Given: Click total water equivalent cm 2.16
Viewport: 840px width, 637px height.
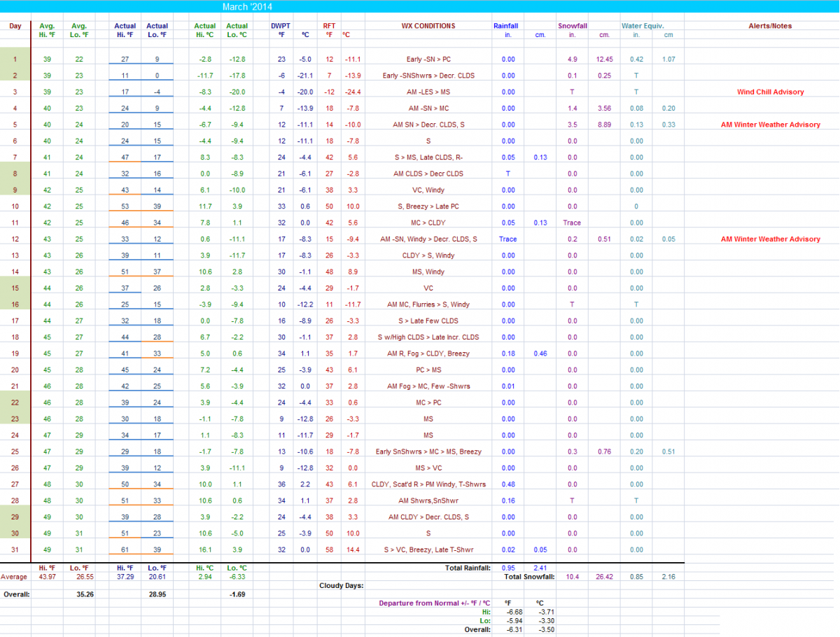Looking at the screenshot, I should [668, 577].
